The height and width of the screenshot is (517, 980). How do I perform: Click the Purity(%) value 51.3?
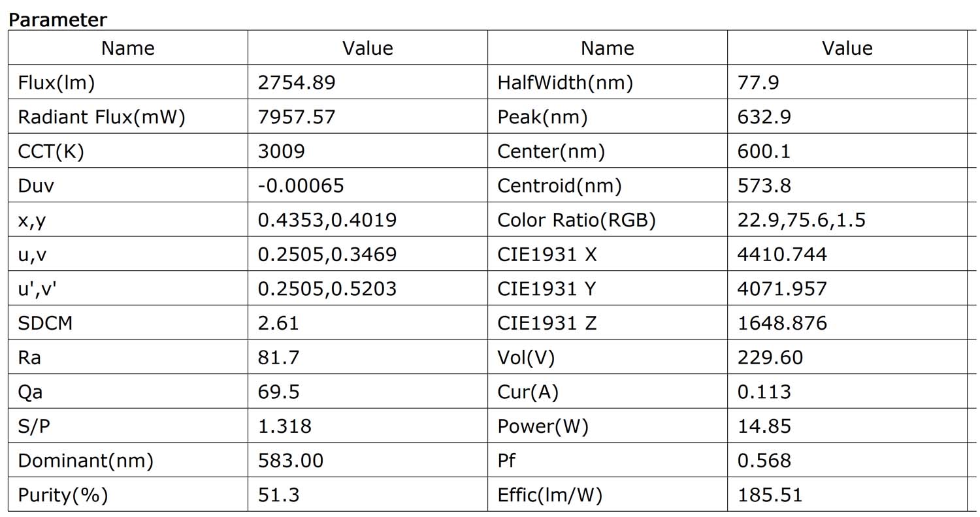tap(278, 495)
